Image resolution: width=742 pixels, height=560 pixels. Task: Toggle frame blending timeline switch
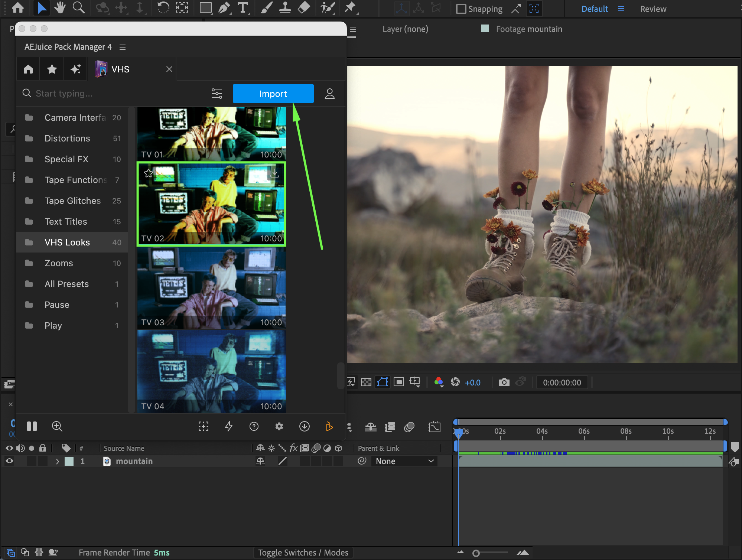(x=390, y=427)
